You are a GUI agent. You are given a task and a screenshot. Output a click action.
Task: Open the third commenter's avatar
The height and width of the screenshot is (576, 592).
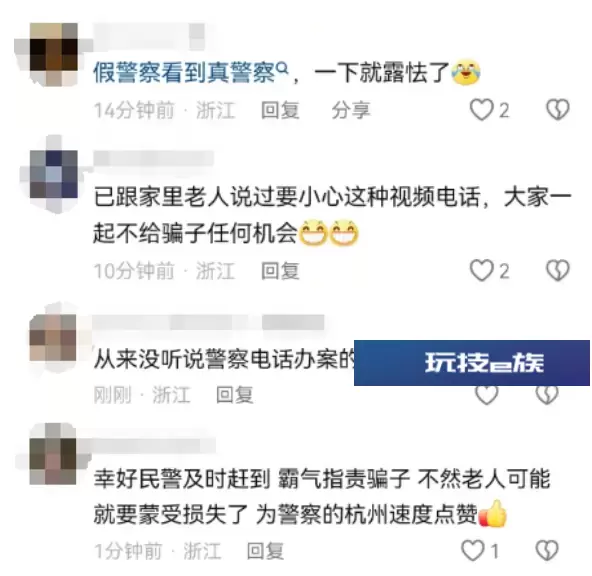[53, 338]
